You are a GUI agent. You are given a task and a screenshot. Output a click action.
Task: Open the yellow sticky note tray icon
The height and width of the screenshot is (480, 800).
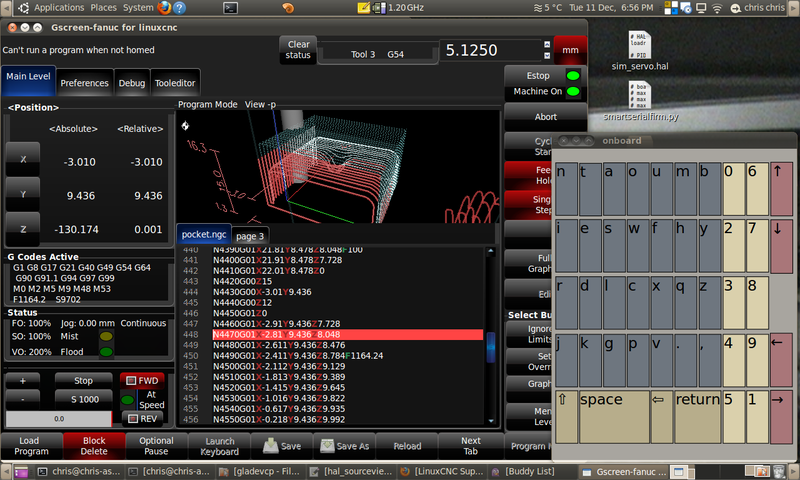coord(363,8)
